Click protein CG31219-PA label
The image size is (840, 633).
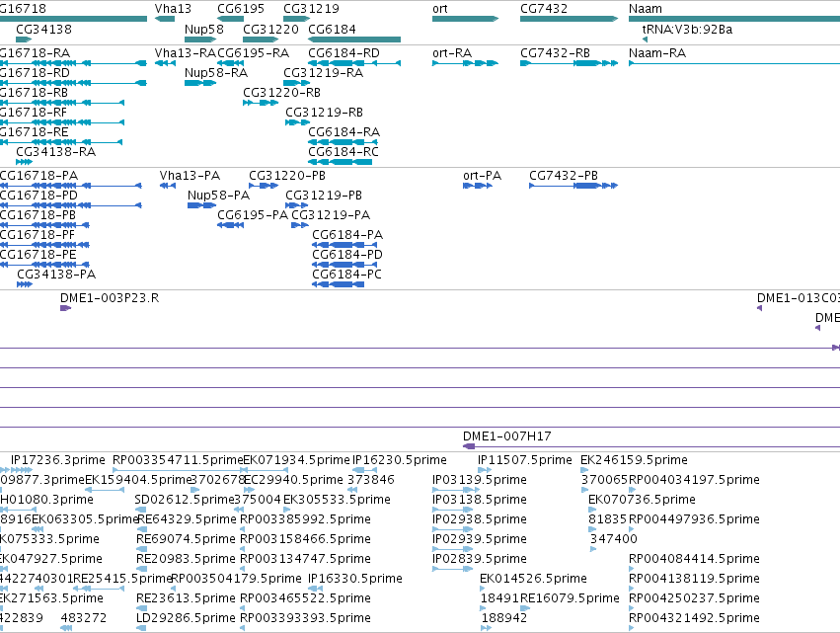coord(331,215)
